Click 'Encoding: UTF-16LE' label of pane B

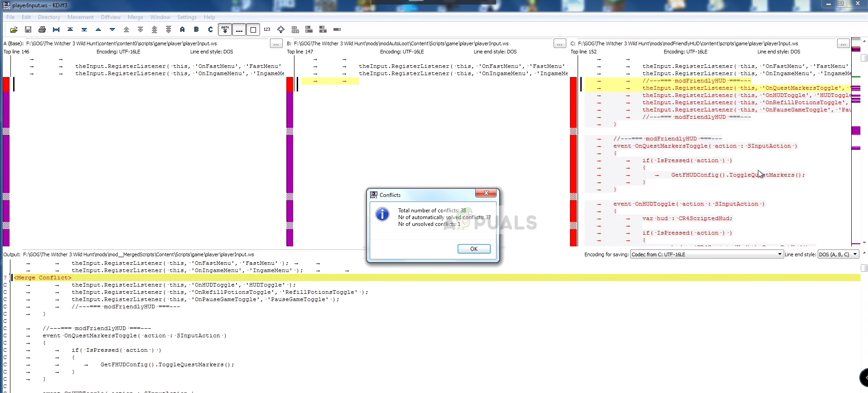tap(402, 52)
